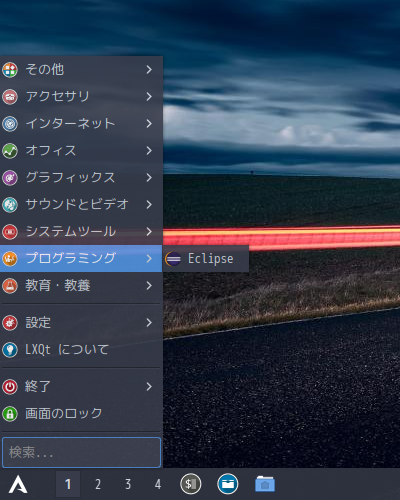Click the red 終了 power icon
The height and width of the screenshot is (500, 400).
tap(10, 387)
